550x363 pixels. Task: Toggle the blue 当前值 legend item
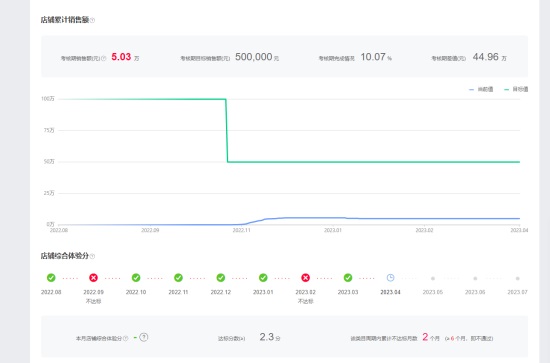coord(481,89)
